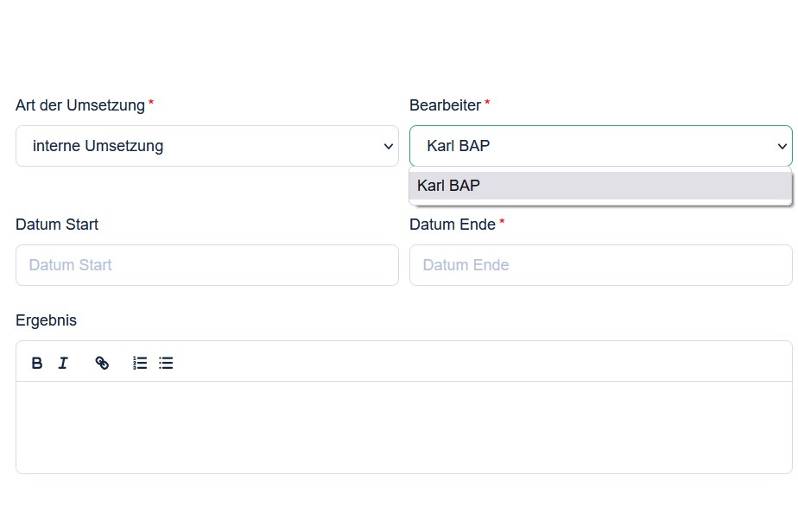Insert a hyperlink using the chain icon
The height and width of the screenshot is (532, 798).
(102, 363)
